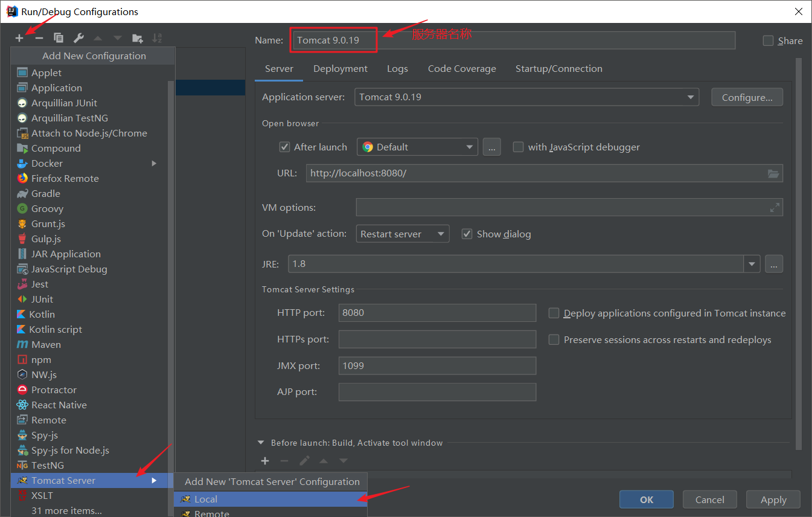This screenshot has height=517, width=812.
Task: Enable Preserve sessions across restarts
Action: pos(554,339)
